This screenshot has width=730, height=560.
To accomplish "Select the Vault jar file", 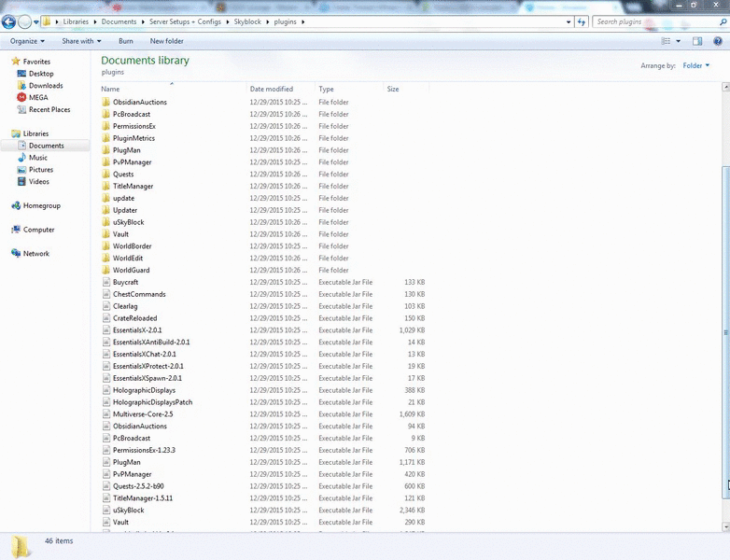I will click(x=120, y=523).
